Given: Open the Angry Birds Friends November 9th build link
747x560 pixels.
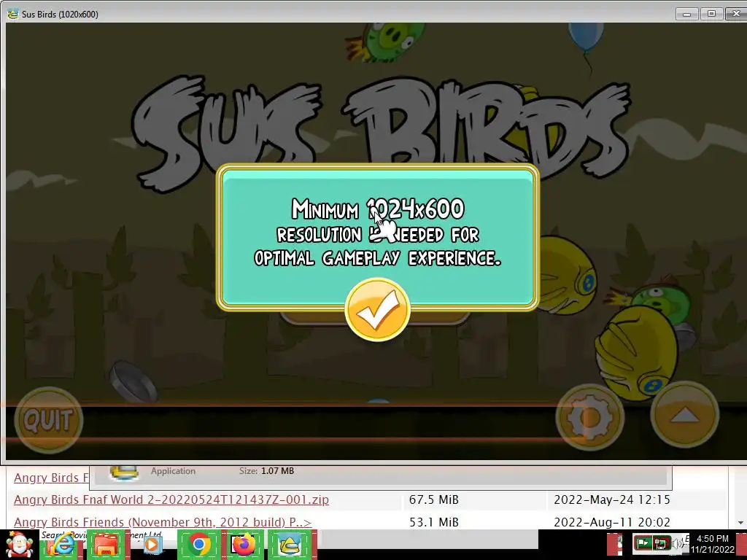Looking at the screenshot, I should (163, 522).
